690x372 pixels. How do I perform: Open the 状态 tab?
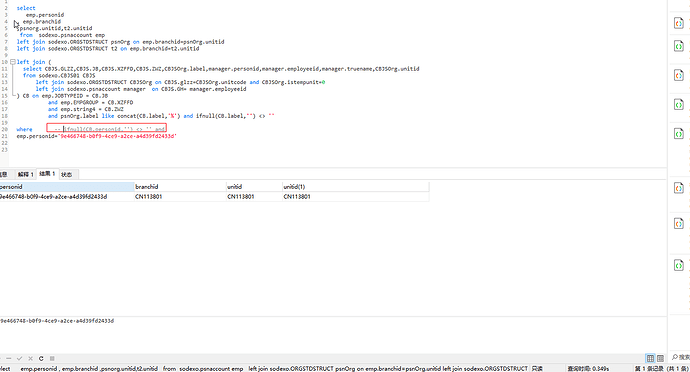(x=67, y=174)
